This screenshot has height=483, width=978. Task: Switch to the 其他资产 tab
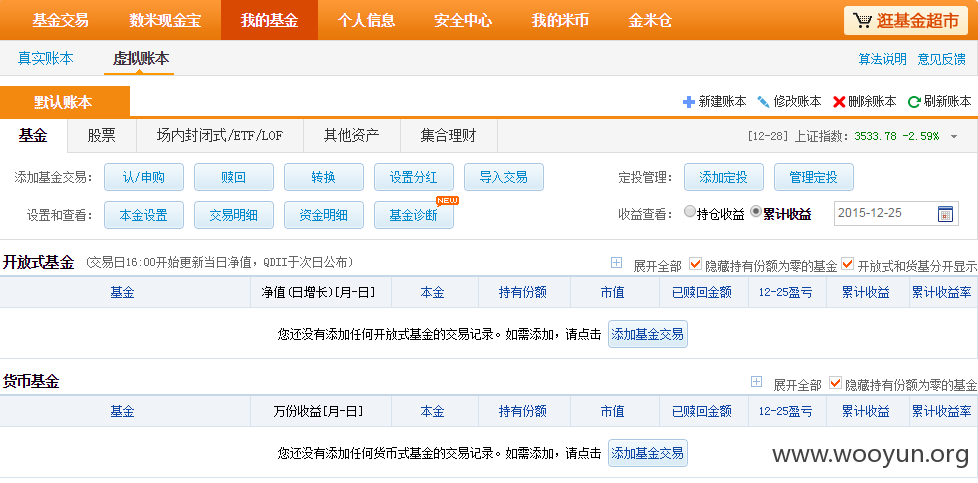(x=352, y=135)
